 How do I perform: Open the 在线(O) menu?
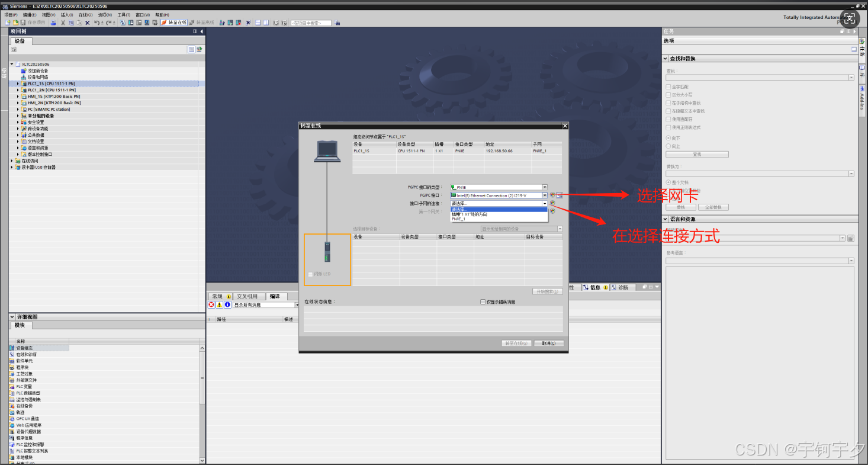point(85,15)
